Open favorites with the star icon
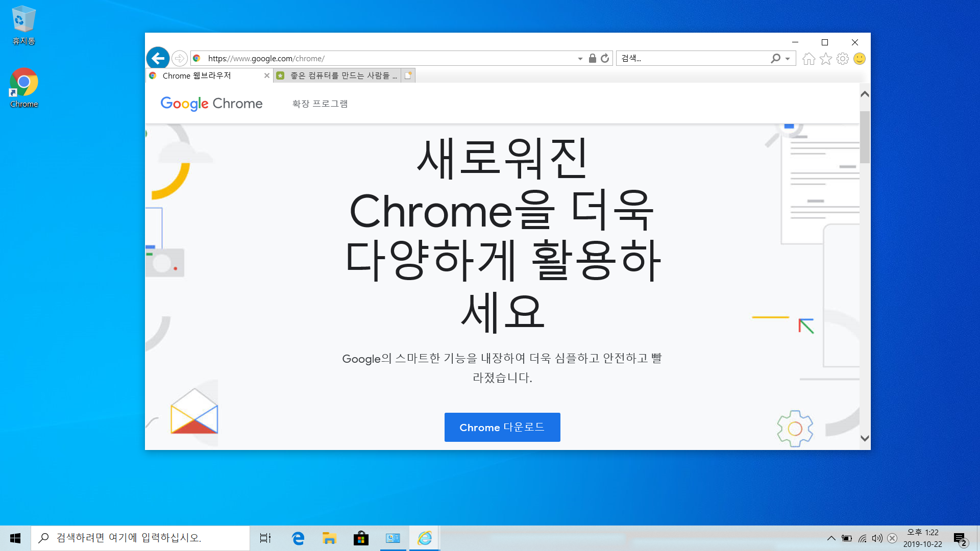This screenshot has height=551, width=980. click(826, 59)
